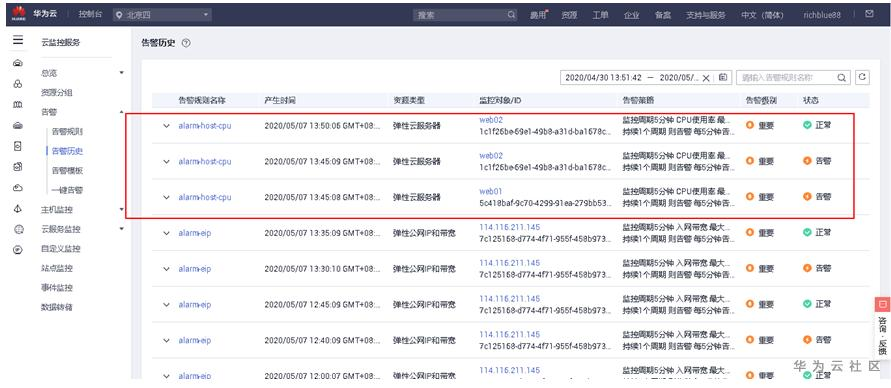Click the globe service icon in the left rail
This screenshot has height=388, width=891.
click(18, 230)
